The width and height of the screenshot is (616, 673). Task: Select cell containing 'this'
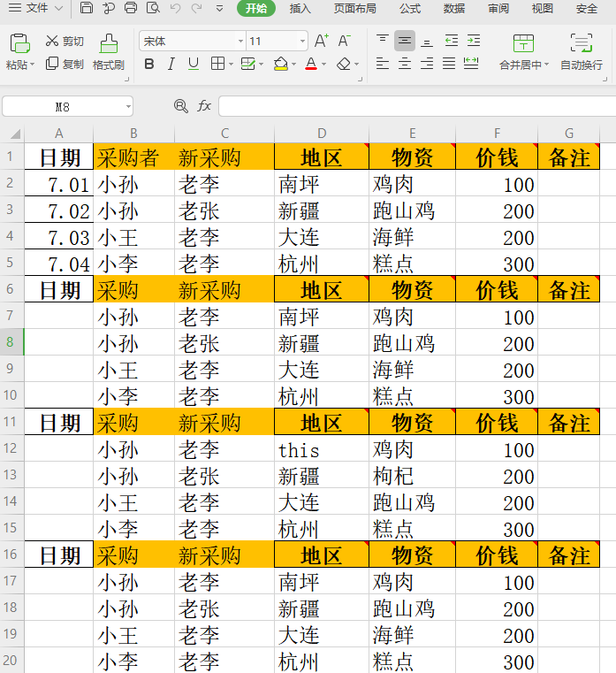point(322,448)
